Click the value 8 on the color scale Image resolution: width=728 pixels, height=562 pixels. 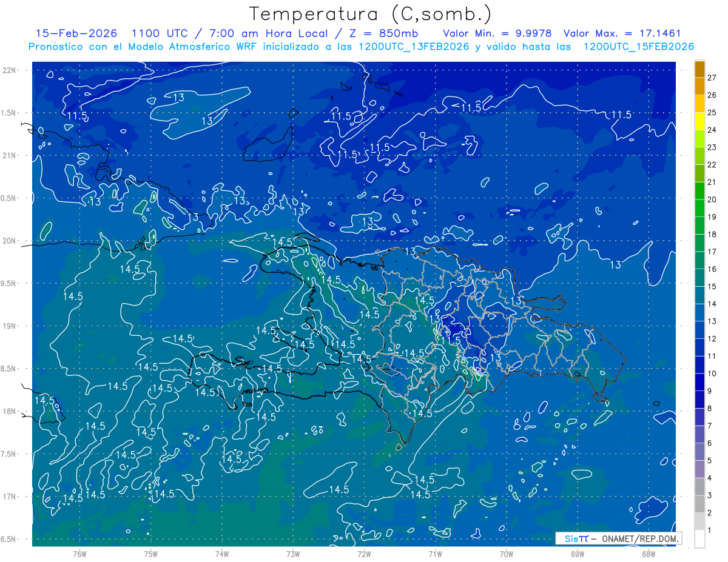coord(710,409)
